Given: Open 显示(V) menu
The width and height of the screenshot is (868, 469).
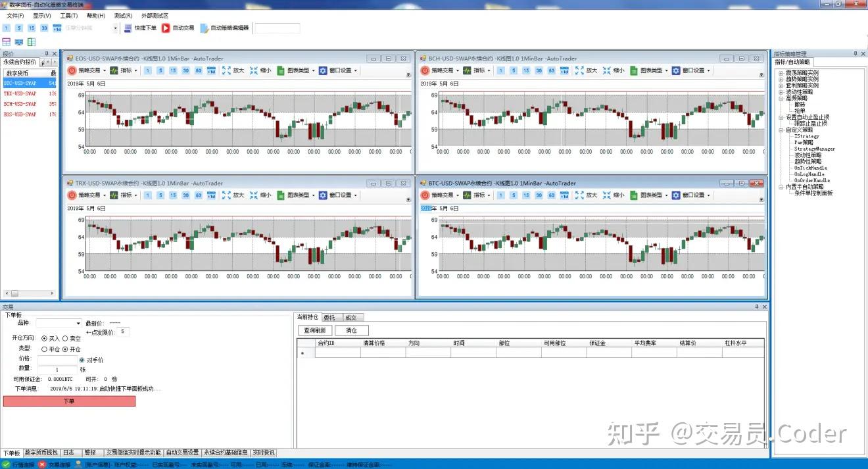Looking at the screenshot, I should 42,15.
